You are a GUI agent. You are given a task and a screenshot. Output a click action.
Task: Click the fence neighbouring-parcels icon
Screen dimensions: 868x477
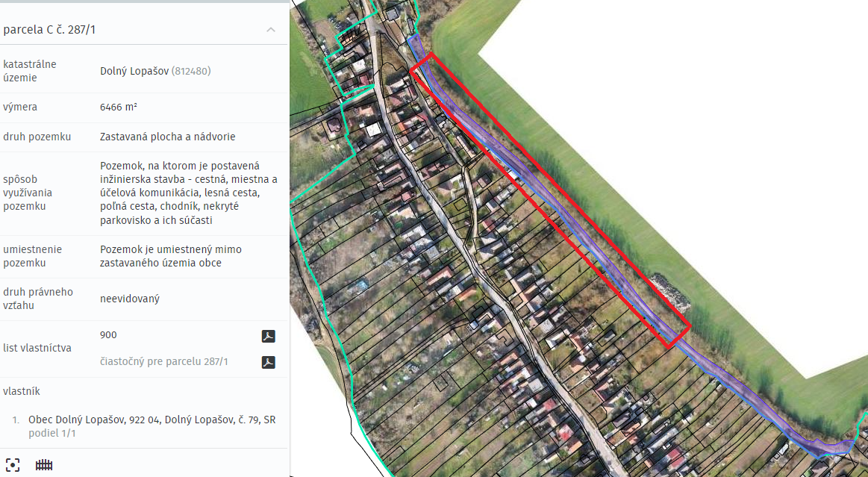coord(44,465)
